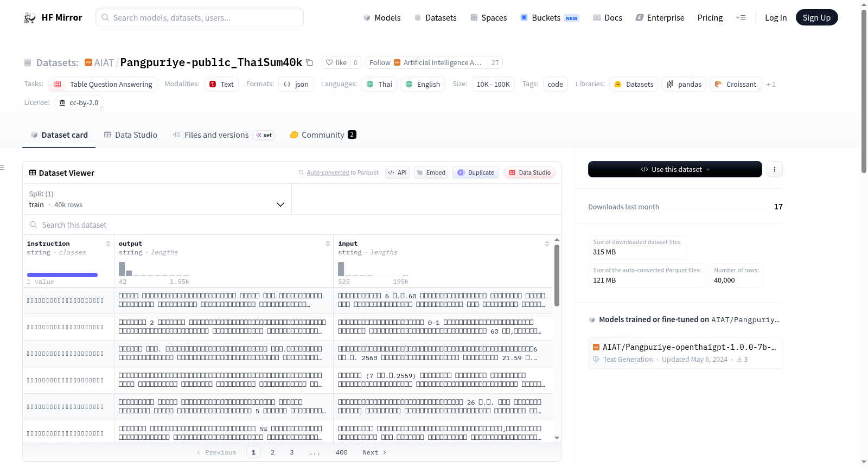Select the English language tag
Image resolution: width=868 pixels, height=467 pixels.
423,84
